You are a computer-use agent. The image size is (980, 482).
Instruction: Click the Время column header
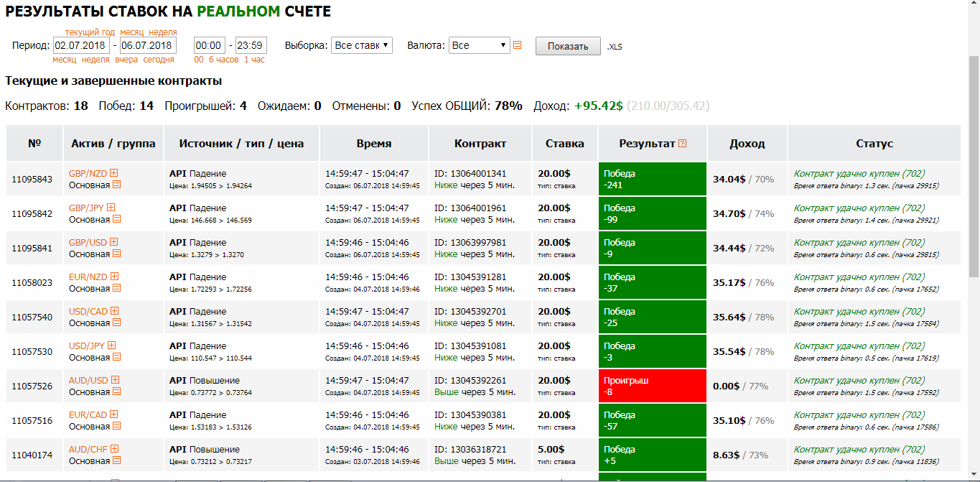pos(374,143)
